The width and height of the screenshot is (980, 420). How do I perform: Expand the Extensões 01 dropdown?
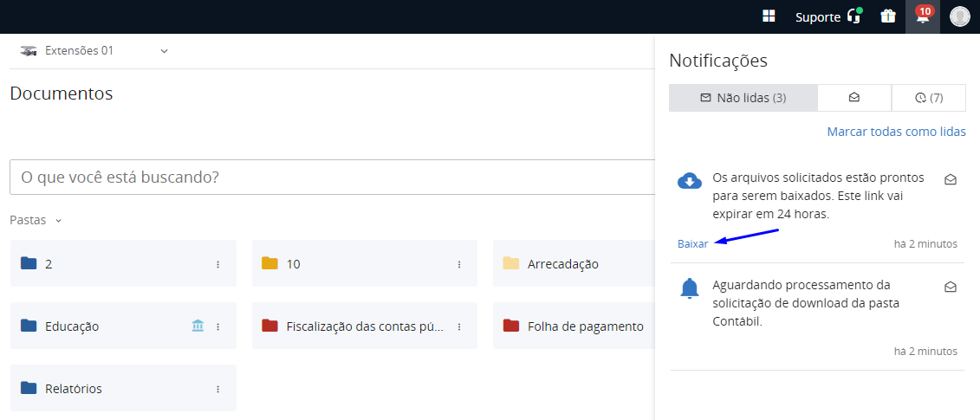tap(165, 51)
